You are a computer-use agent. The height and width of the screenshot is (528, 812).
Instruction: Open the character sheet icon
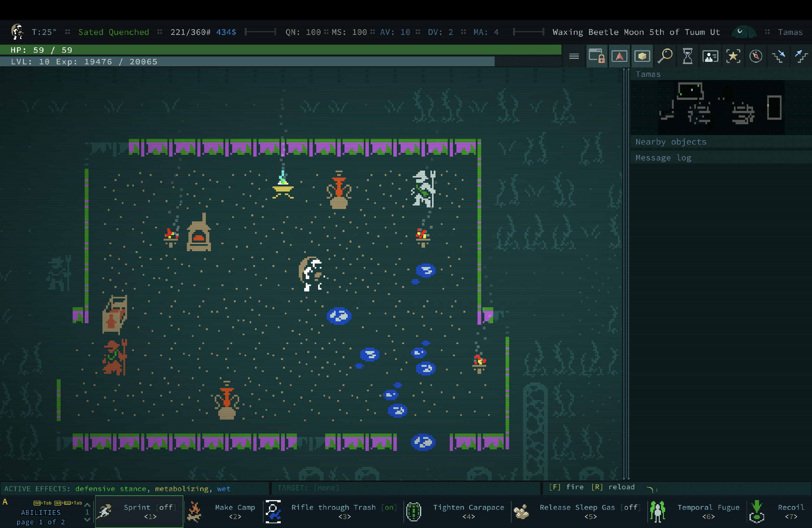point(711,56)
